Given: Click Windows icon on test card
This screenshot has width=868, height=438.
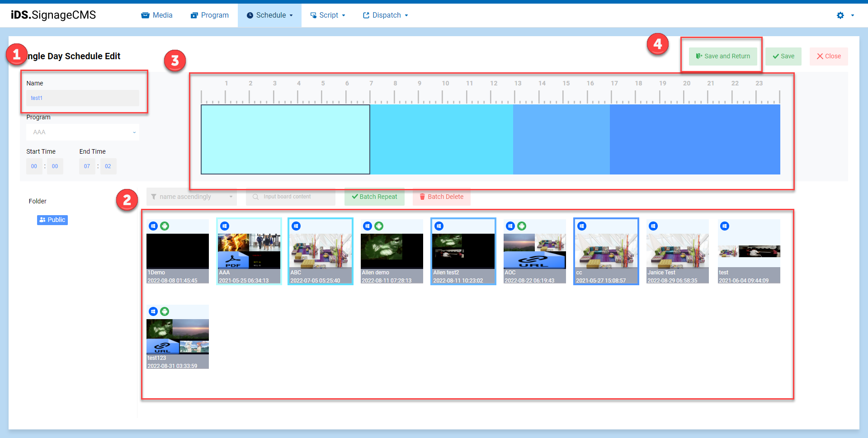Looking at the screenshot, I should coord(725,226).
